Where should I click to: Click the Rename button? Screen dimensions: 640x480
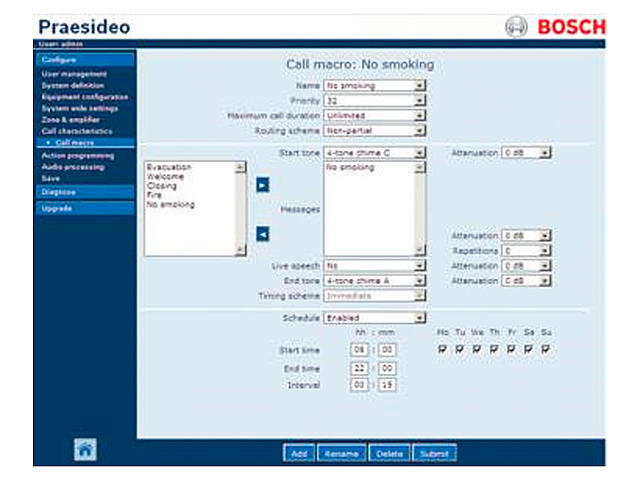point(341,453)
